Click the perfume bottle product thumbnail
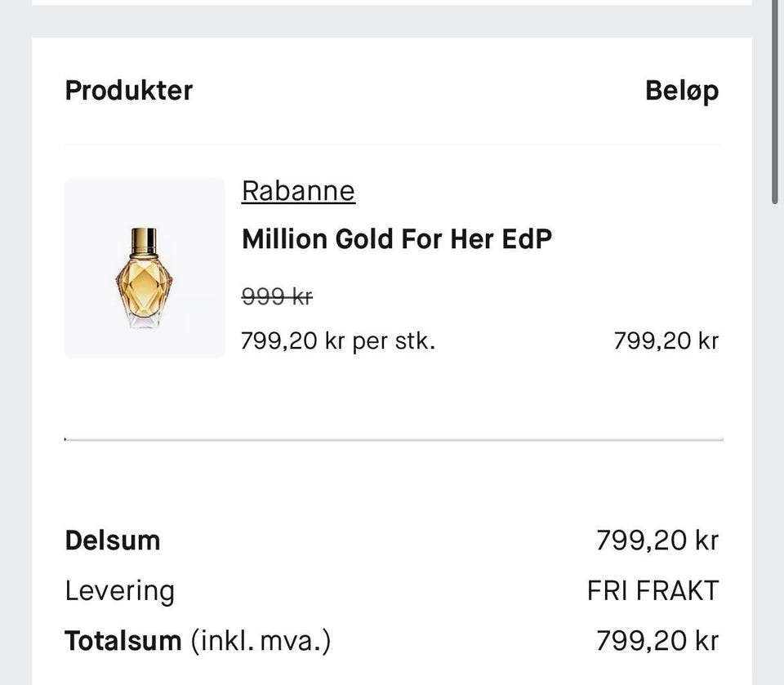784x685 pixels. (145, 269)
